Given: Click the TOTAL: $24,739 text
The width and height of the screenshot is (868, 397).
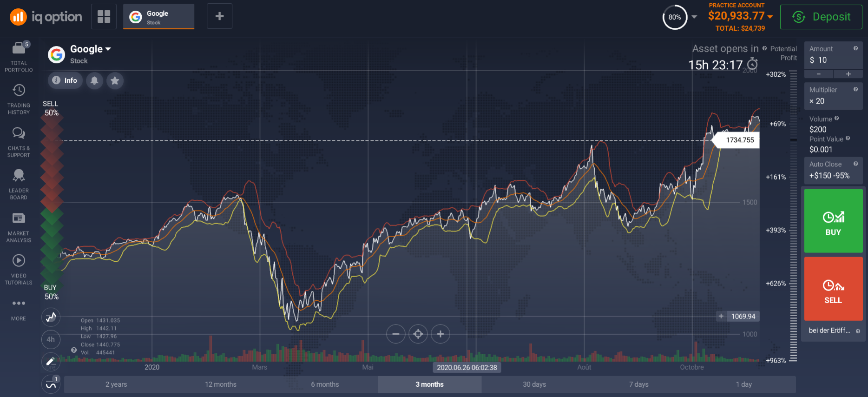Looking at the screenshot, I should [740, 28].
